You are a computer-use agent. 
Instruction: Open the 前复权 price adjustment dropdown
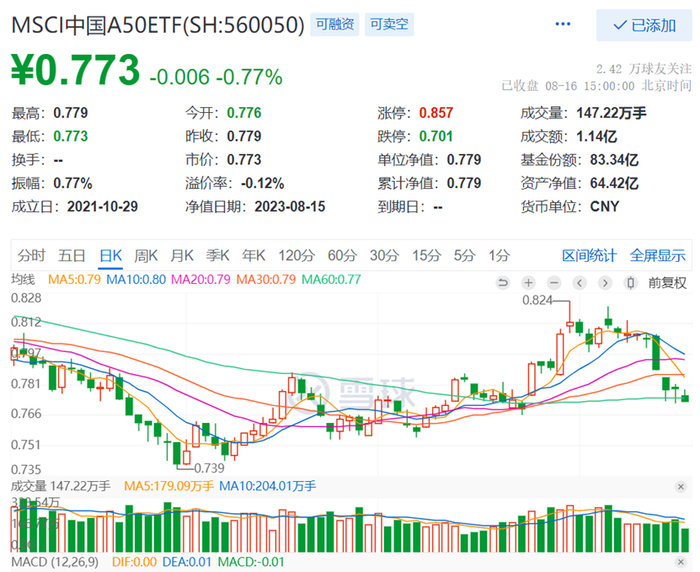click(667, 283)
